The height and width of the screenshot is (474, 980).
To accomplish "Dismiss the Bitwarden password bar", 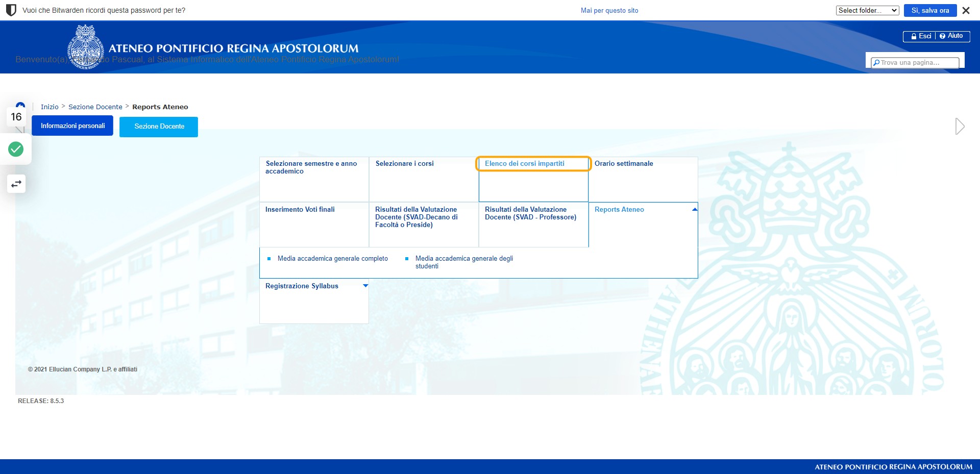I will click(966, 10).
